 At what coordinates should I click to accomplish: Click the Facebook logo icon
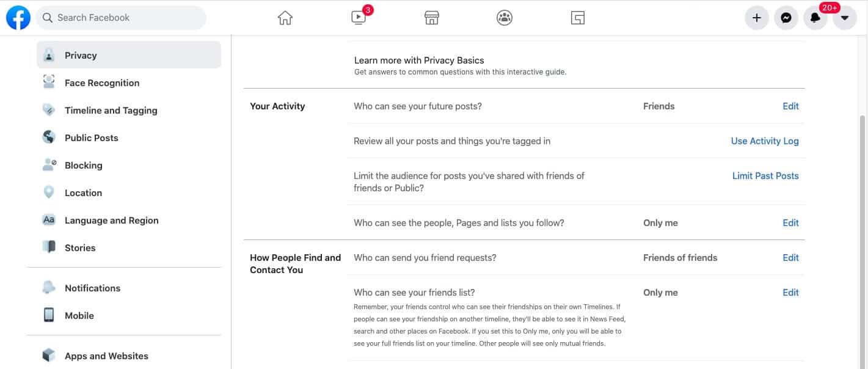coord(18,18)
